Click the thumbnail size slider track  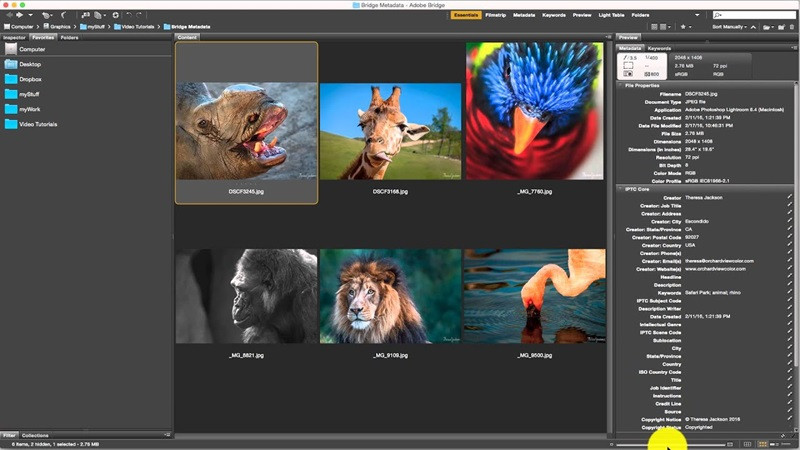[x=671, y=444]
